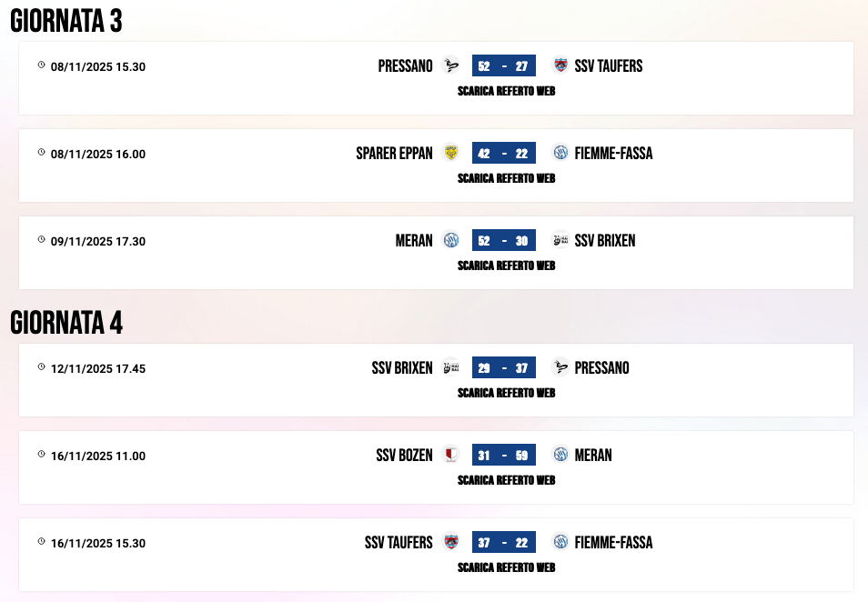Click Sparer Eppan yellow team logo
868x602 pixels.
450,153
